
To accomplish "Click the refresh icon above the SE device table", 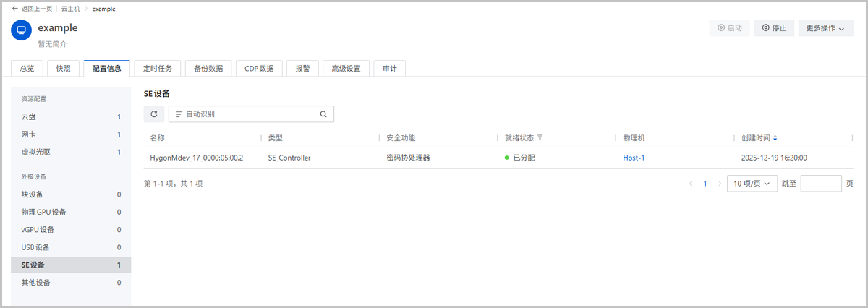I will coord(153,114).
